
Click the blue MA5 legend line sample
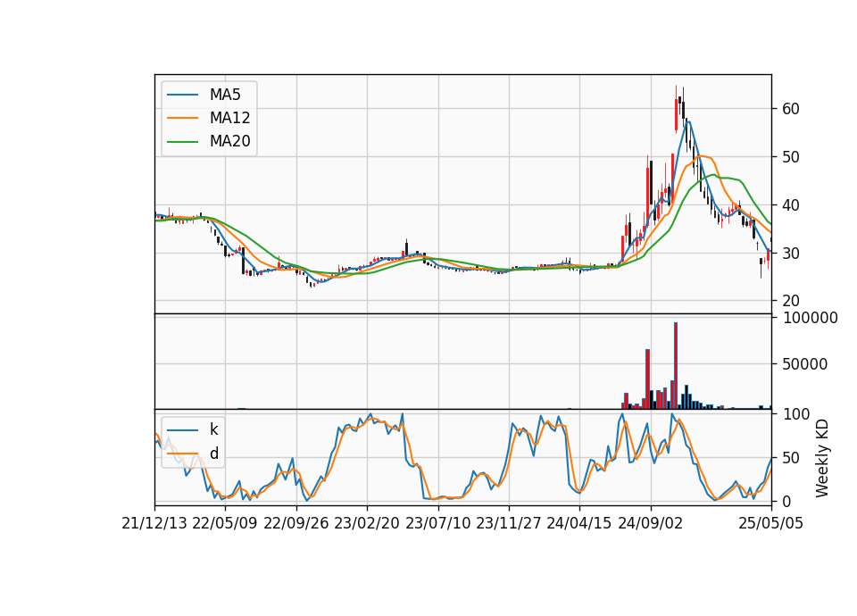pyautogui.click(x=182, y=95)
